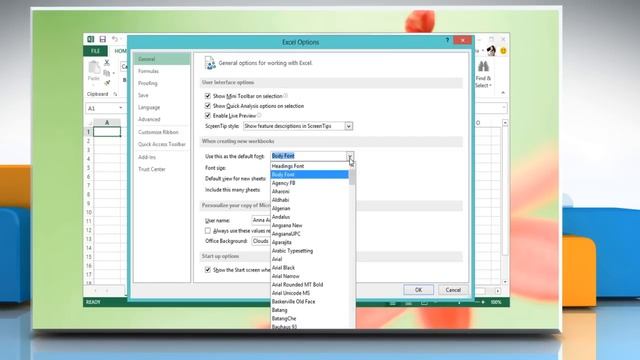The height and width of the screenshot is (360, 640).
Task: Click Cancel in Excel Options dialog
Action: pos(453,289)
